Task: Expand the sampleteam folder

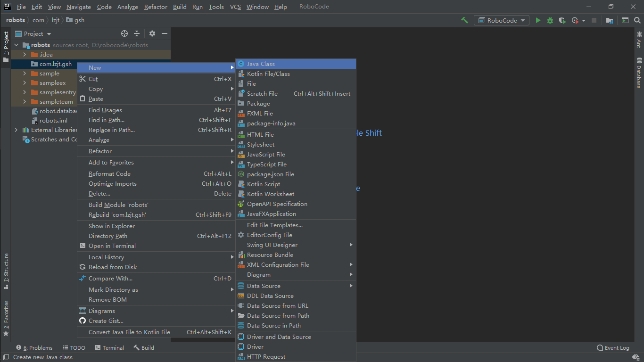Action: pos(25,102)
